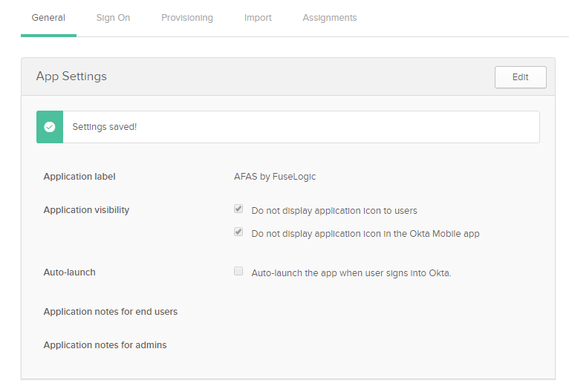Select the Assignments tab

coord(330,18)
